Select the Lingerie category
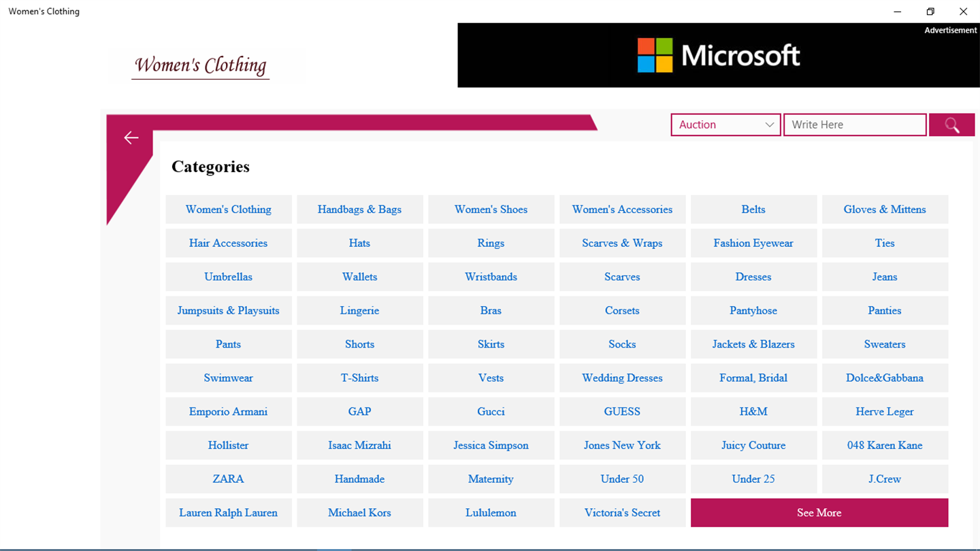Viewport: 980px width, 551px height. click(360, 311)
